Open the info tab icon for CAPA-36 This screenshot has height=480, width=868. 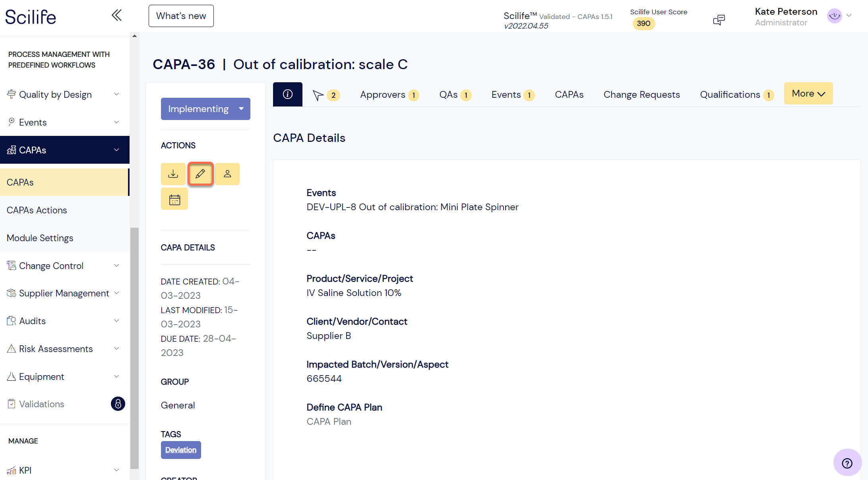[287, 94]
